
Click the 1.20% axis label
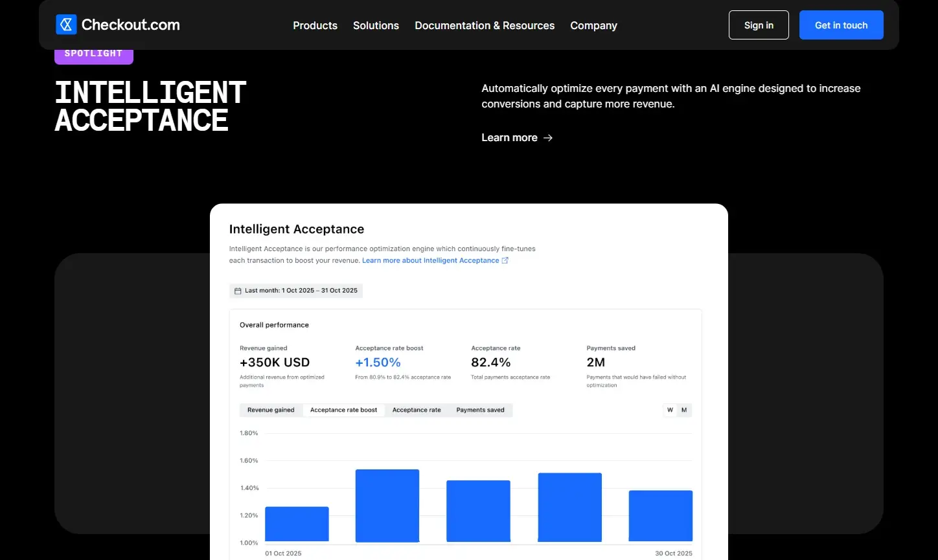coord(249,516)
